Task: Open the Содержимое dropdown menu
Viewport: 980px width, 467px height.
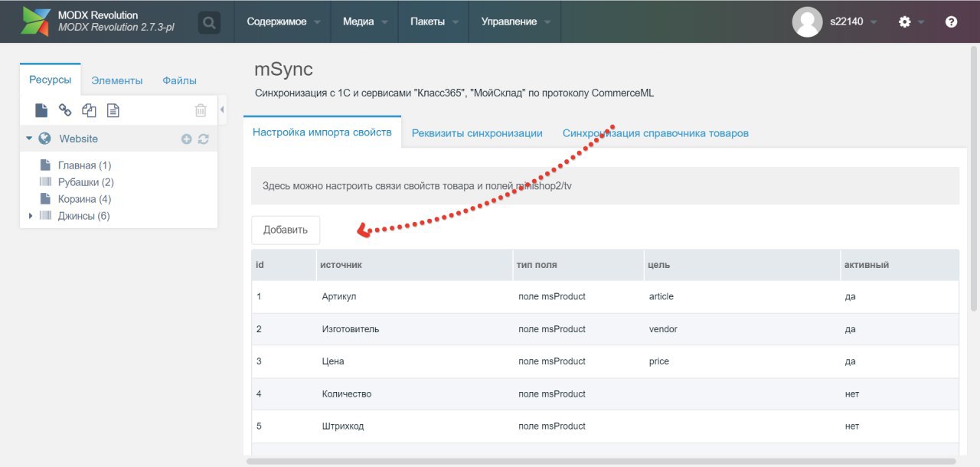Action: (283, 21)
